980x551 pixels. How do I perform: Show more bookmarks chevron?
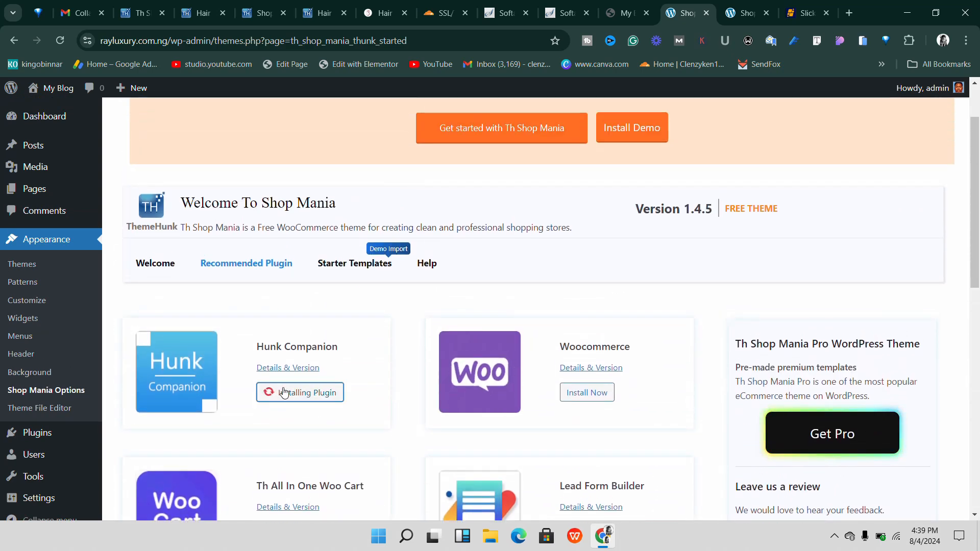click(x=881, y=64)
